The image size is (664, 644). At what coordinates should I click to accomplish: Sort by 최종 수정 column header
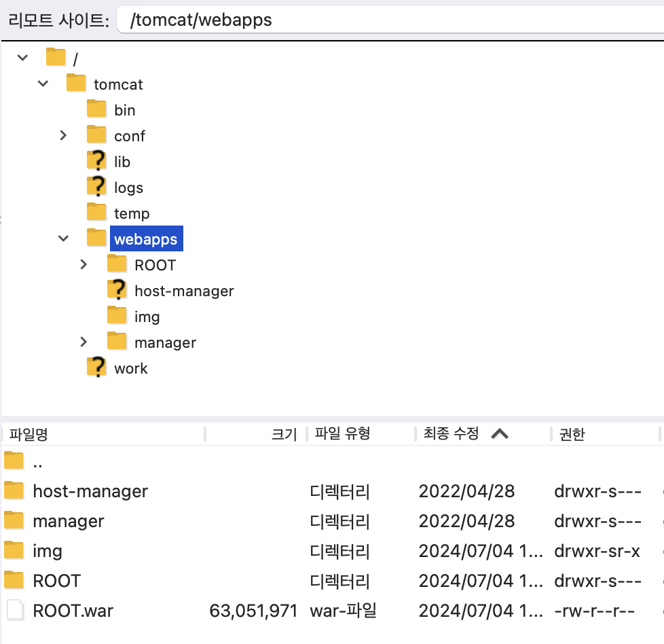(451, 433)
